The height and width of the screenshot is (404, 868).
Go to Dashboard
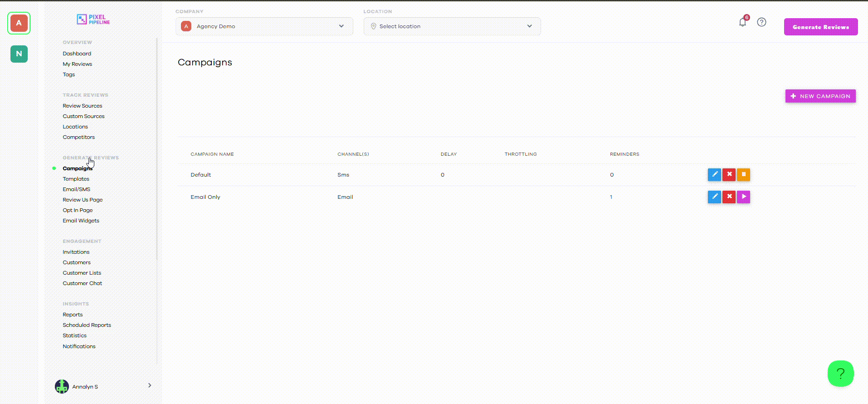(77, 54)
